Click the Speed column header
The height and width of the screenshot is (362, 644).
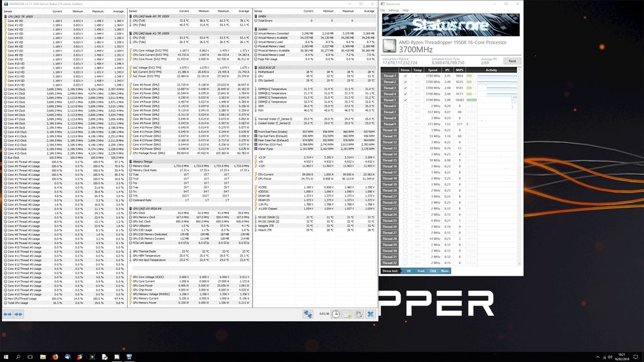(433, 70)
